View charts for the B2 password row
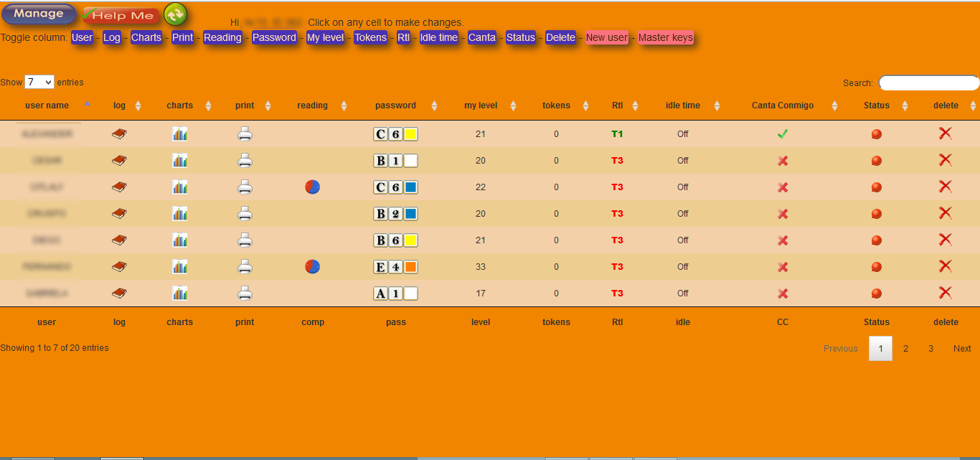Viewport: 980px width, 460px height. coord(179,213)
